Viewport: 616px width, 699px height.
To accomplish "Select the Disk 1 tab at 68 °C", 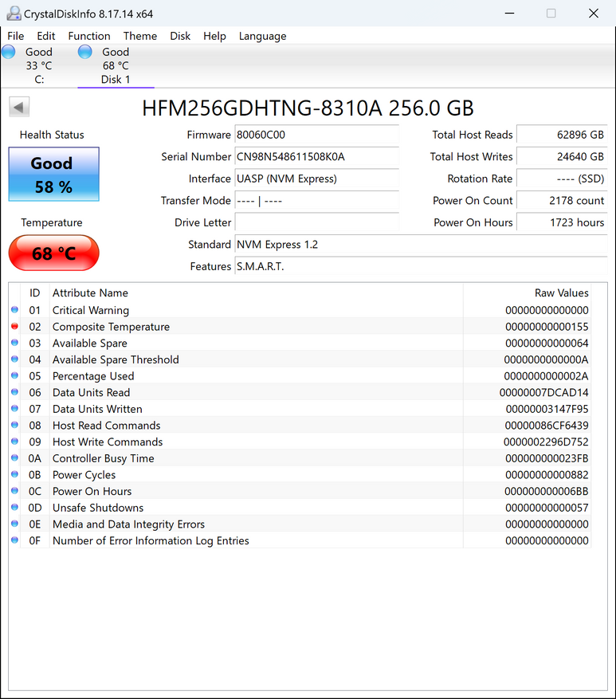I will click(x=116, y=65).
